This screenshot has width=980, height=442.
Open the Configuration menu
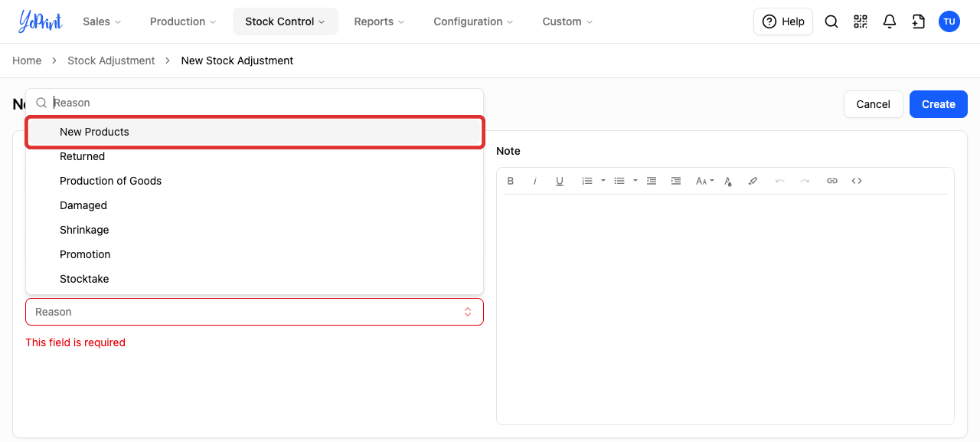click(x=473, y=21)
